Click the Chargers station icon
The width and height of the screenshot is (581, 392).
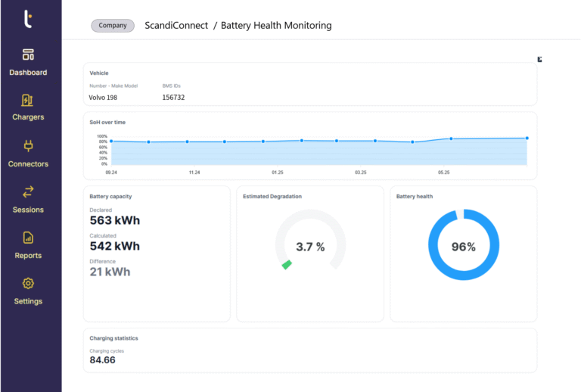(x=28, y=100)
